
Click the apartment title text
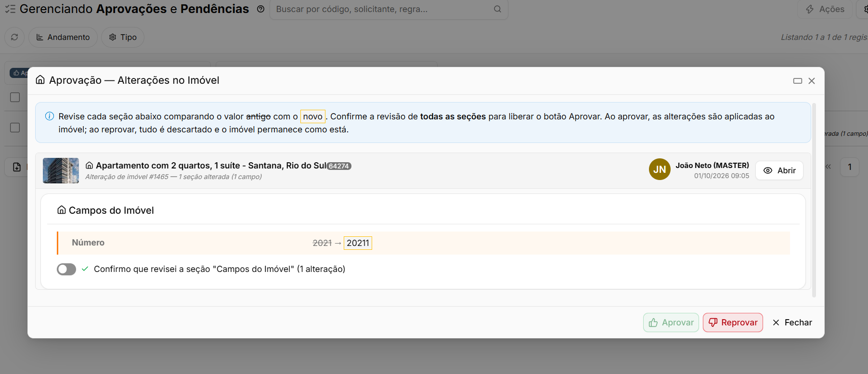[x=211, y=166]
